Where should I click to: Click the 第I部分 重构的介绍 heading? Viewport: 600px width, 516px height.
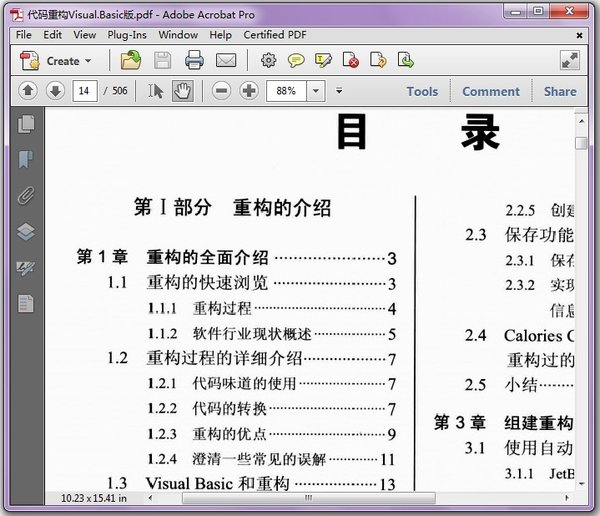233,207
